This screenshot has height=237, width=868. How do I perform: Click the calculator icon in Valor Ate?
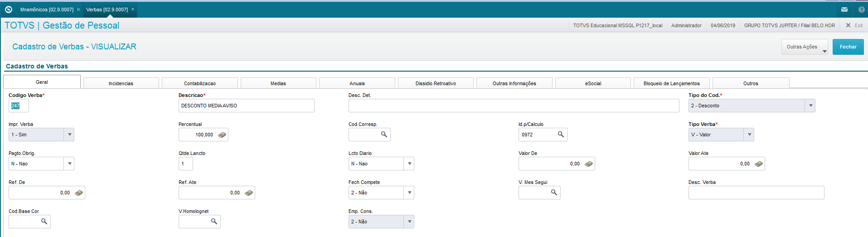pos(759,164)
